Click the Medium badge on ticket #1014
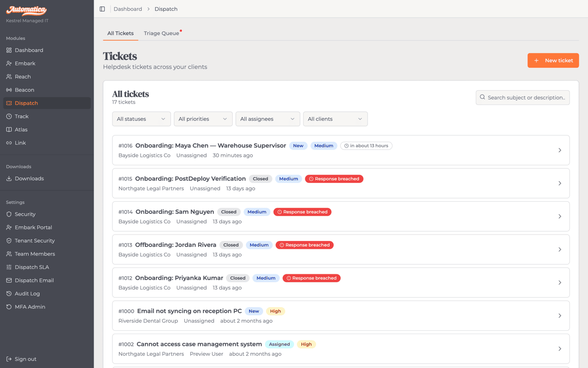The image size is (588, 368). [x=257, y=212]
